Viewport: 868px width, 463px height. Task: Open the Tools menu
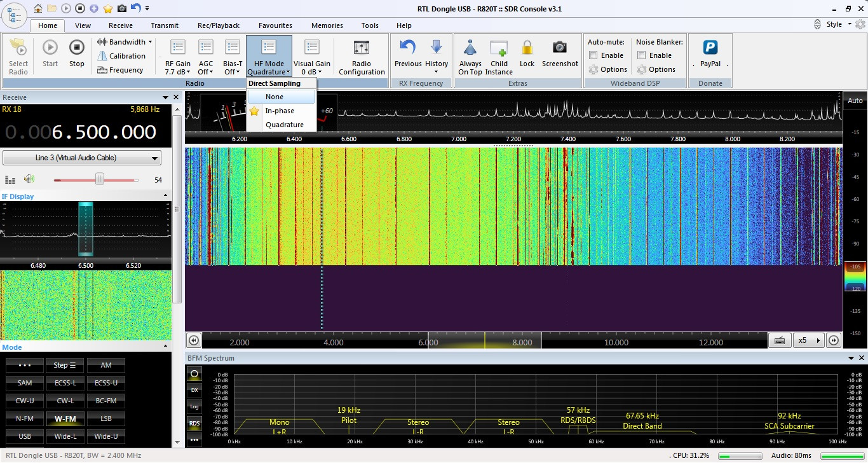coord(370,25)
